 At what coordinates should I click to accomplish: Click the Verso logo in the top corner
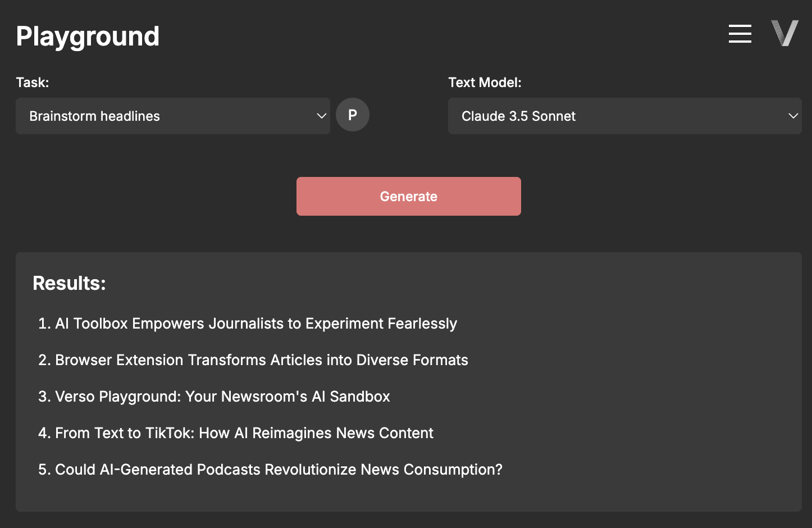pyautogui.click(x=784, y=33)
